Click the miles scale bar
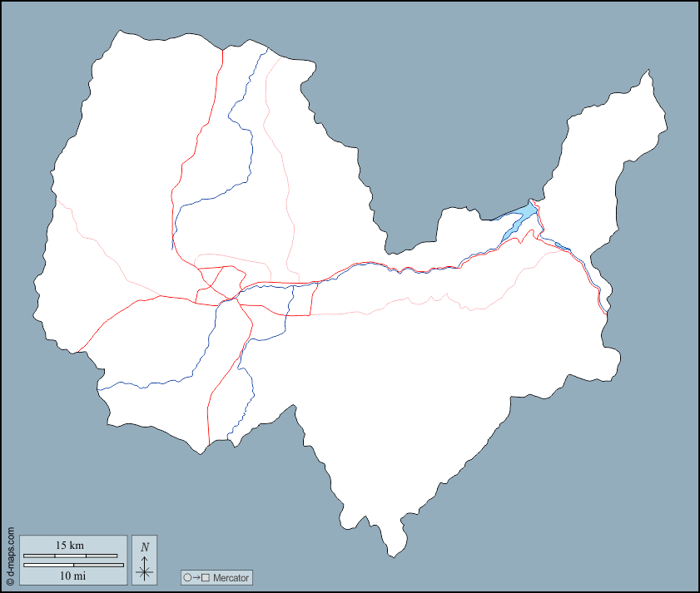This screenshot has width=700, height=593. 73,566
